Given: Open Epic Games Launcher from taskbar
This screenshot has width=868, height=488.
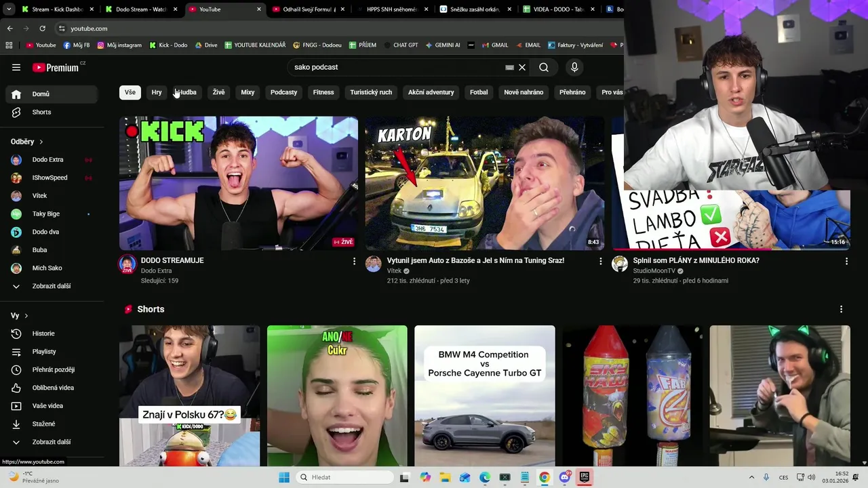Looking at the screenshot, I should (x=584, y=477).
